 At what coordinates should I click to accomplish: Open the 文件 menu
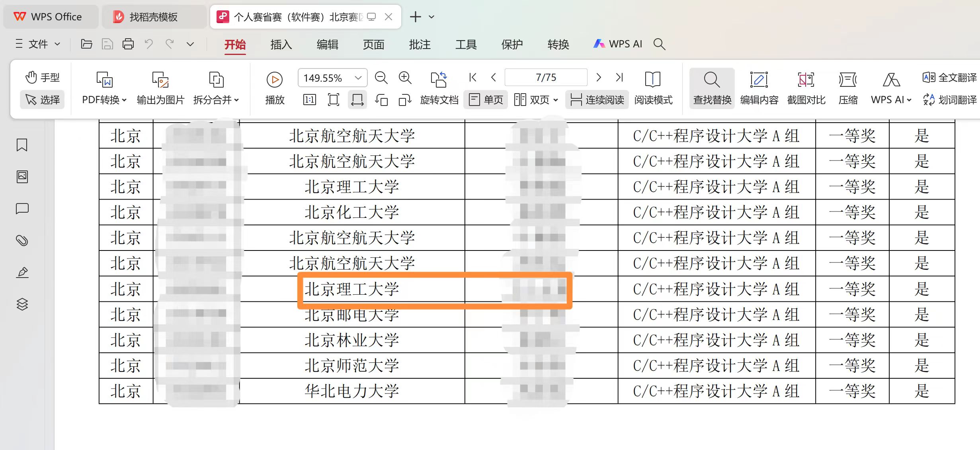click(38, 44)
